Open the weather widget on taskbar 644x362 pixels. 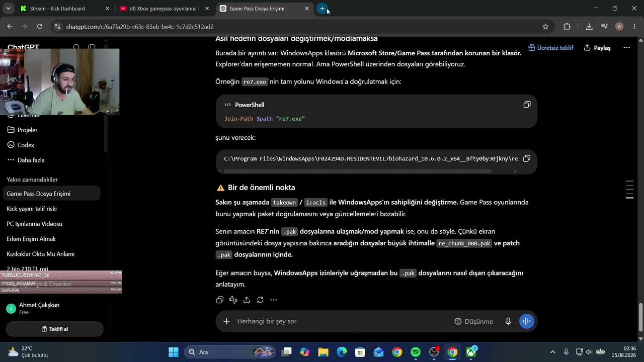29,352
